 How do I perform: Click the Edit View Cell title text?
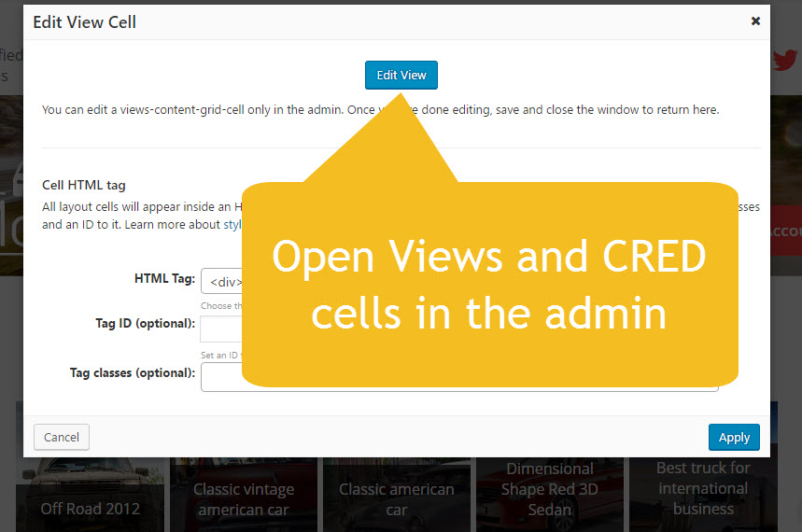(x=84, y=22)
